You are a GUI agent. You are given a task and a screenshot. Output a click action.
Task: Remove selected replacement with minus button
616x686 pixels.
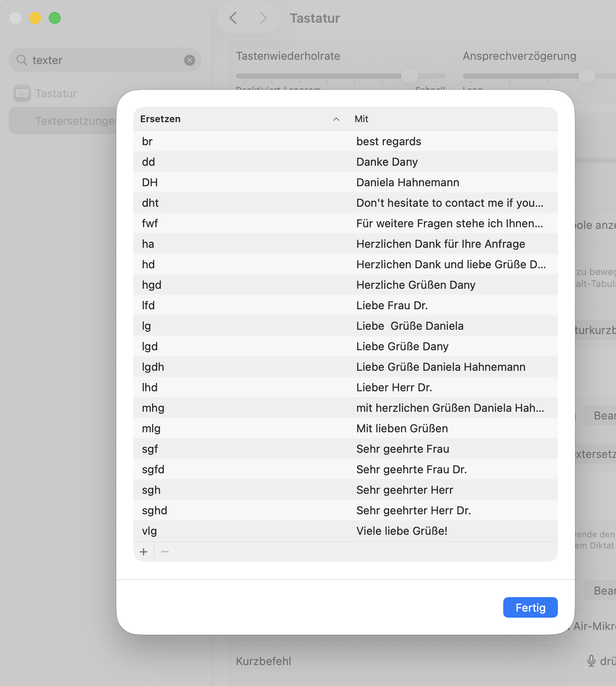pos(165,552)
